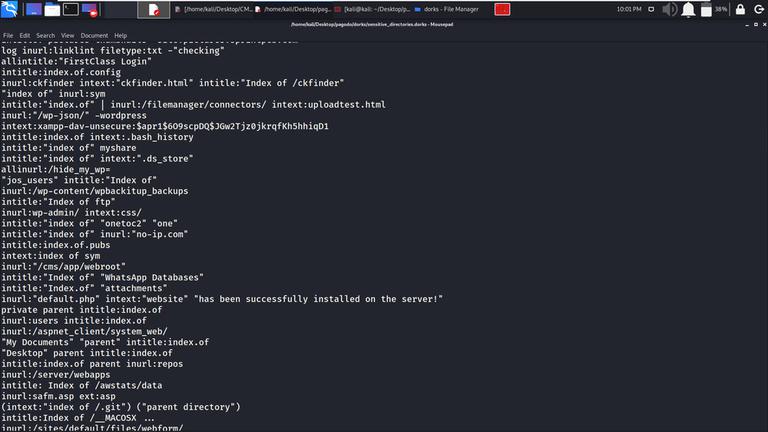The image size is (768, 432).
Task: Click the line containing intext:uploadtest.html
Action: pyautogui.click(x=193, y=105)
